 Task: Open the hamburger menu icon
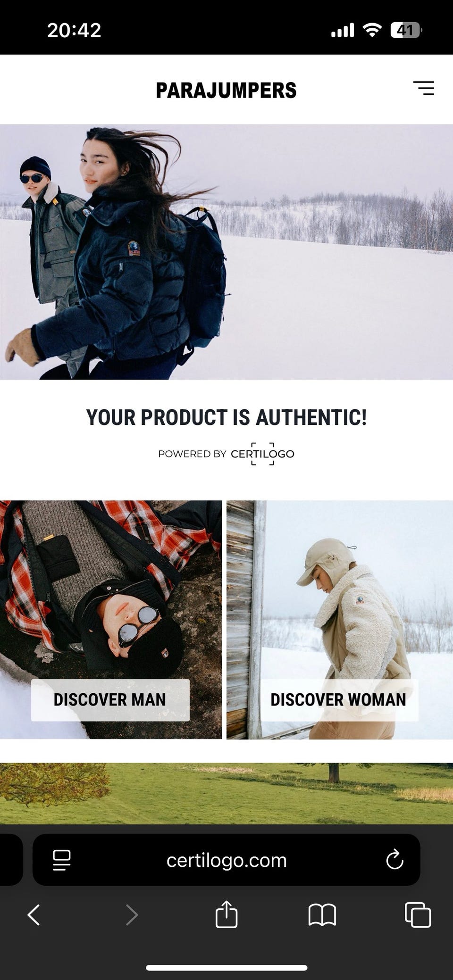click(x=424, y=88)
